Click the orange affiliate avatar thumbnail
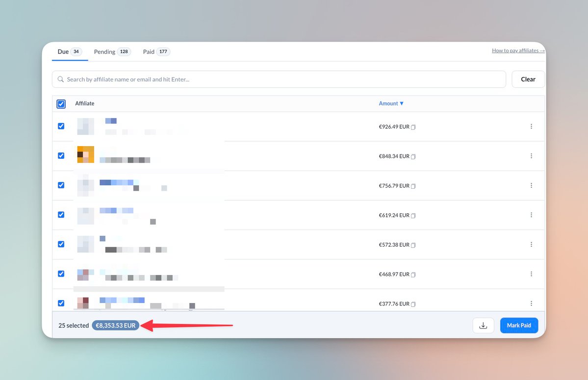Viewport: 588px width, 380px height. point(85,154)
